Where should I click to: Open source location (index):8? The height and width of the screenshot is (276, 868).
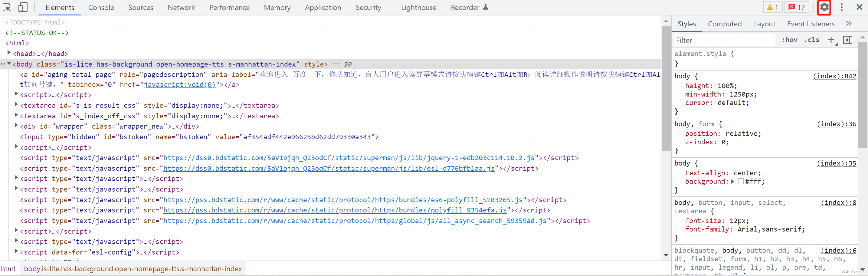pos(838,202)
